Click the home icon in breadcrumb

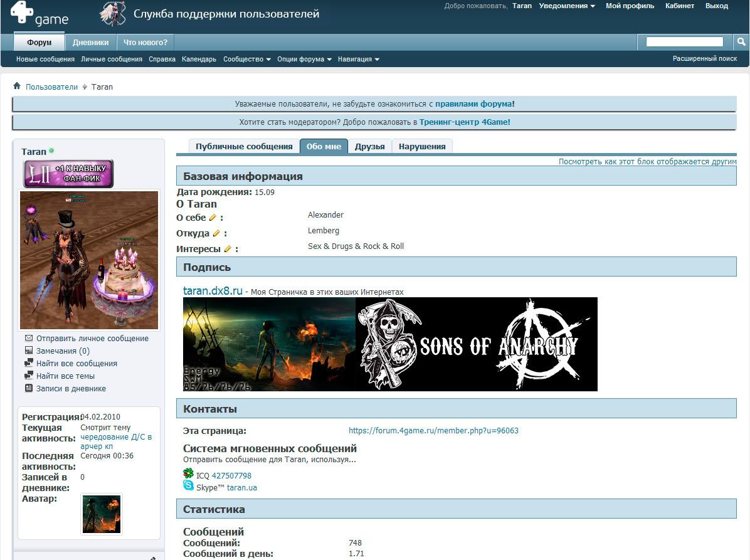click(17, 86)
